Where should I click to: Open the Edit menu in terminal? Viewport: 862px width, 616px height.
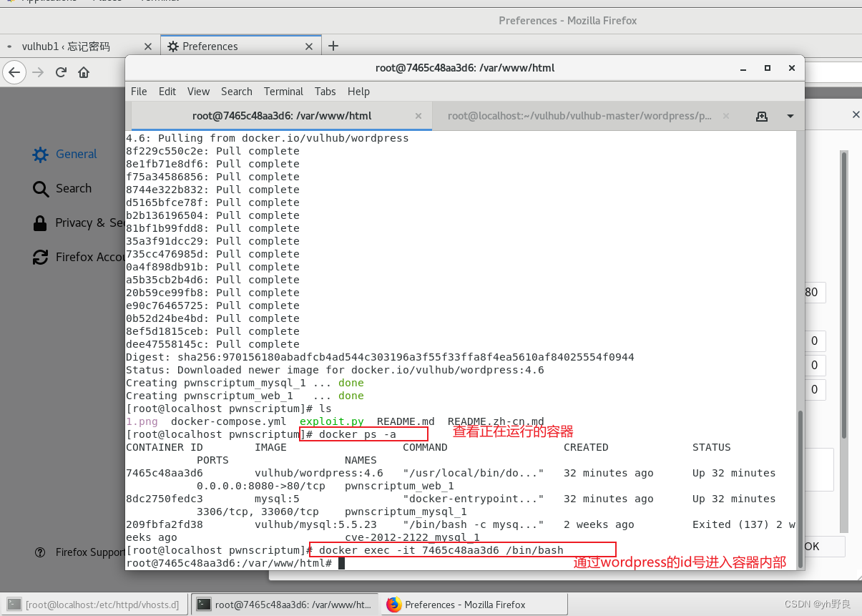pyautogui.click(x=167, y=92)
